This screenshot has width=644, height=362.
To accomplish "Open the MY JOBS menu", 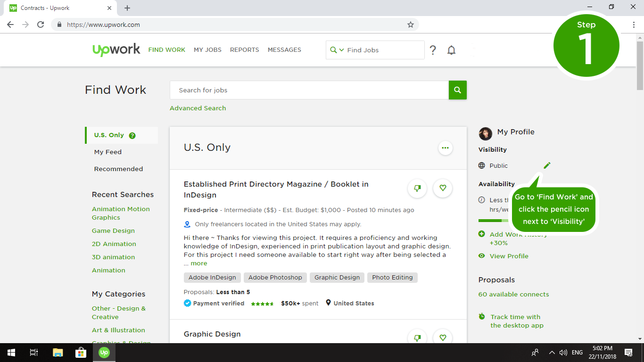I will 207,50.
